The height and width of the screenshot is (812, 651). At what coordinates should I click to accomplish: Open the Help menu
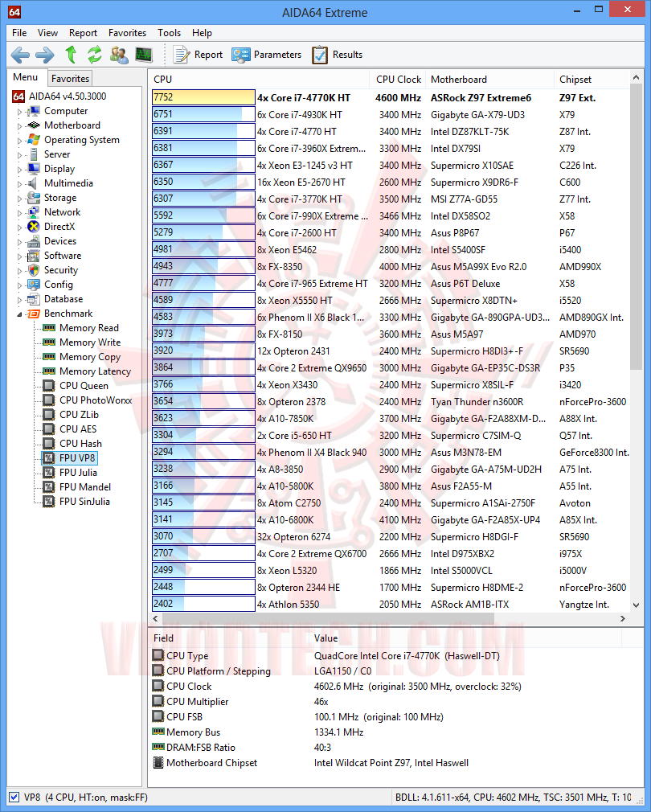click(x=202, y=33)
